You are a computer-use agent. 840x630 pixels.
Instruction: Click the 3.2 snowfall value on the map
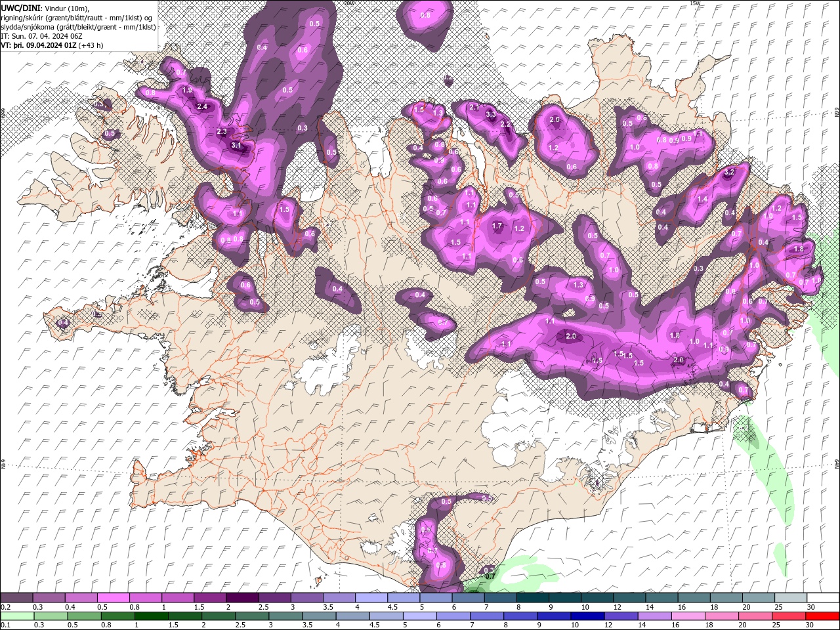pyautogui.click(x=729, y=172)
